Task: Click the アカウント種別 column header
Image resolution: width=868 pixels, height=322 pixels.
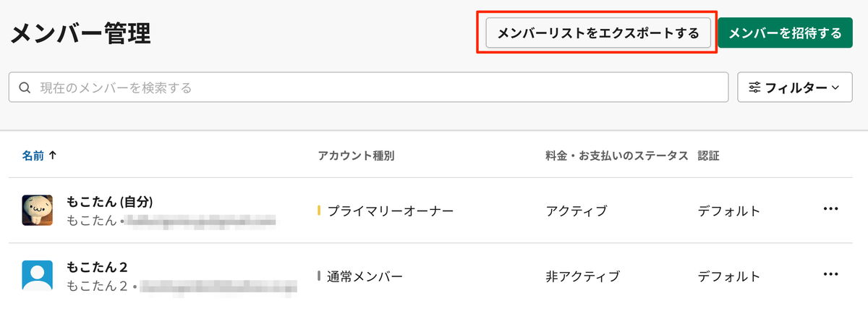Action: 356,156
